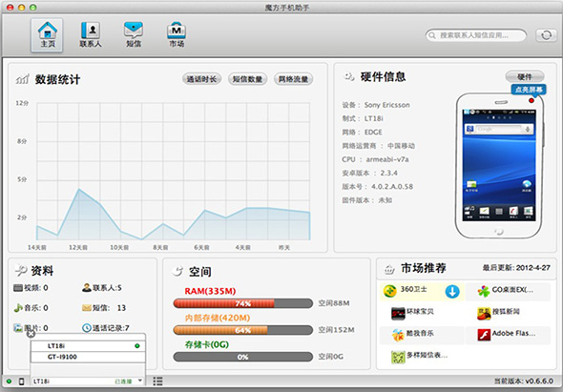Open the 短信 messages tab

(x=134, y=35)
